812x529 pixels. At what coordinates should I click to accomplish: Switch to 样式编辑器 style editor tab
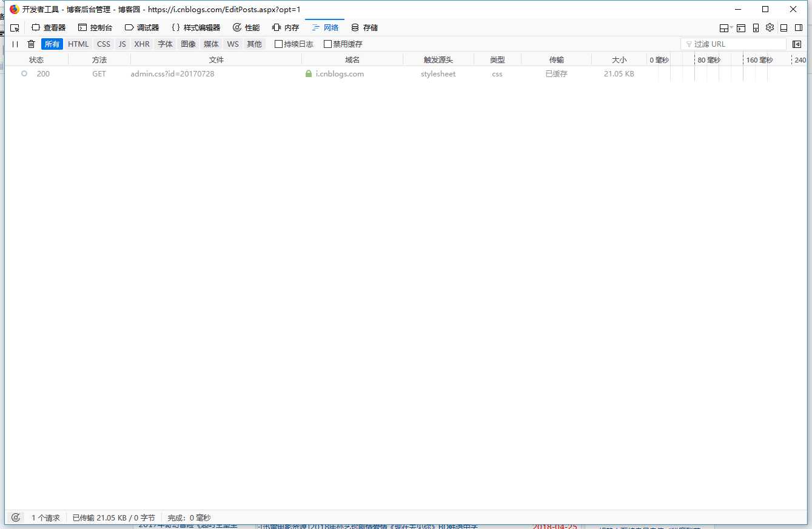(x=196, y=28)
